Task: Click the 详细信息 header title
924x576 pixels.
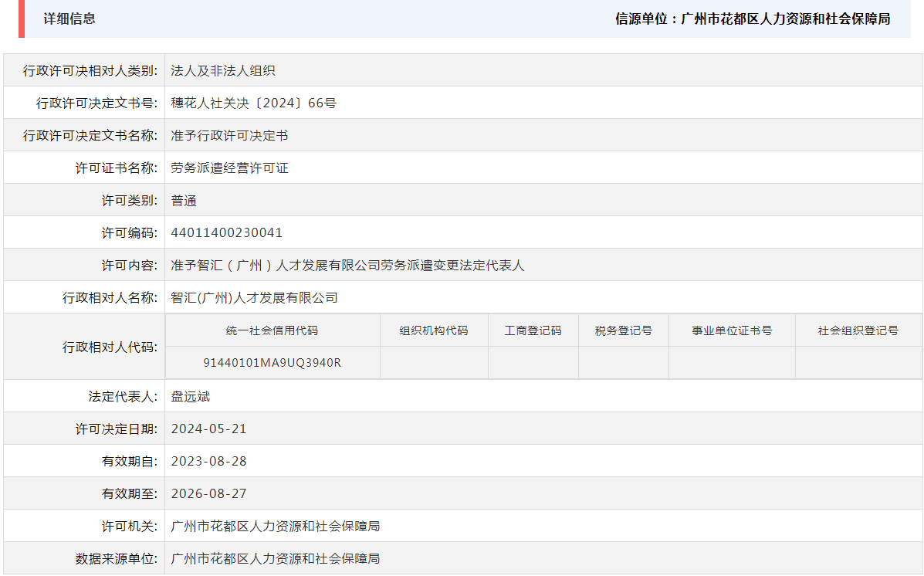Action: click(69, 19)
